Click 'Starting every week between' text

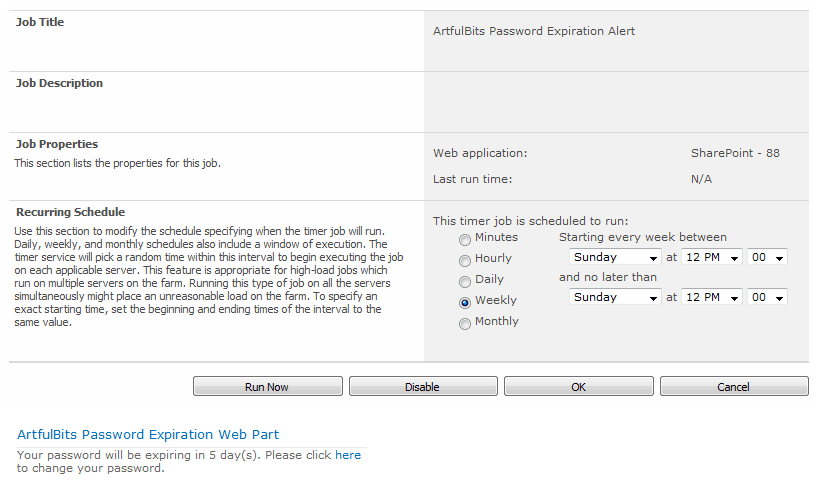coord(643,237)
